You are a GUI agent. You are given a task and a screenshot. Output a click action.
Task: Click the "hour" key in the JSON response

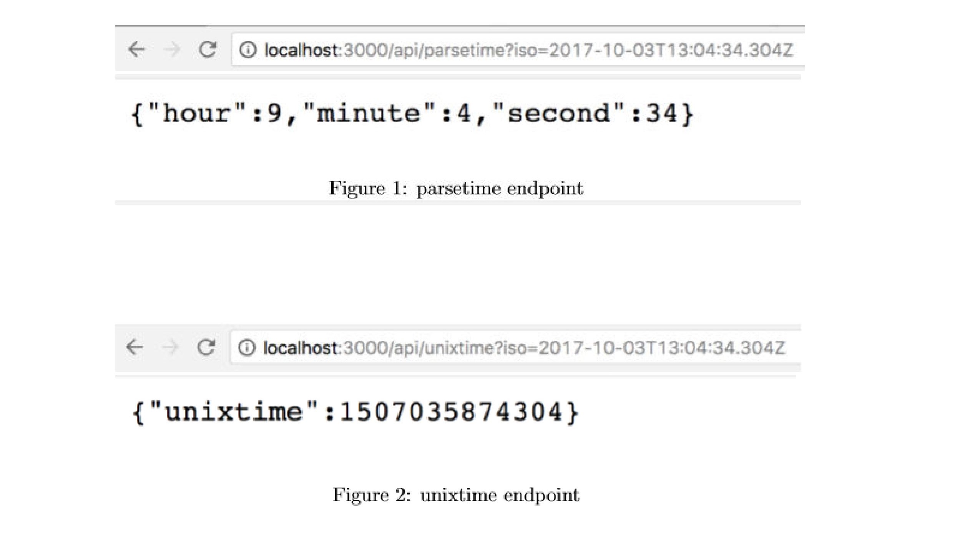(196, 113)
